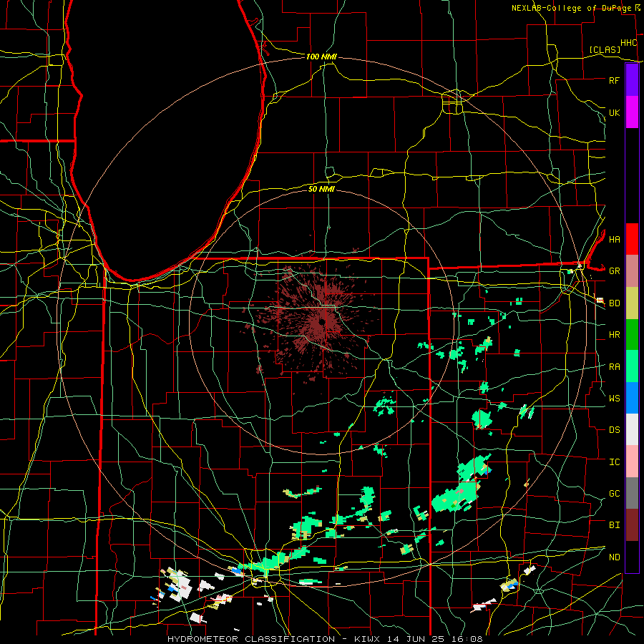Click the BD legend label
Screen dimensions: 644x644
tap(614, 303)
